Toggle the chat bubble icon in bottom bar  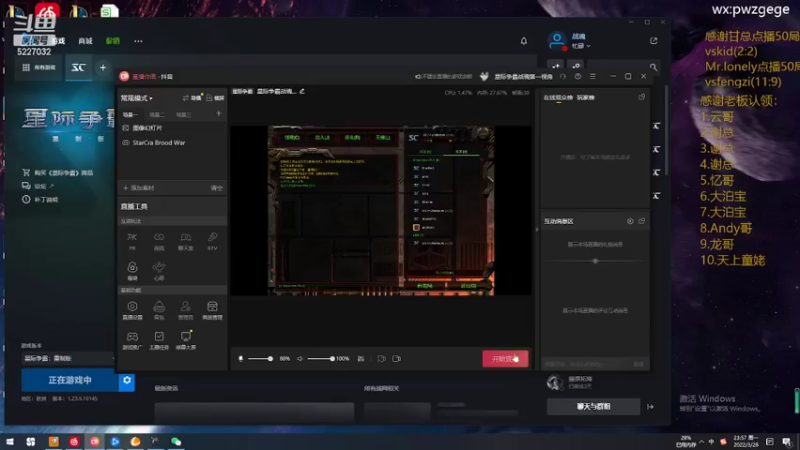(381, 359)
